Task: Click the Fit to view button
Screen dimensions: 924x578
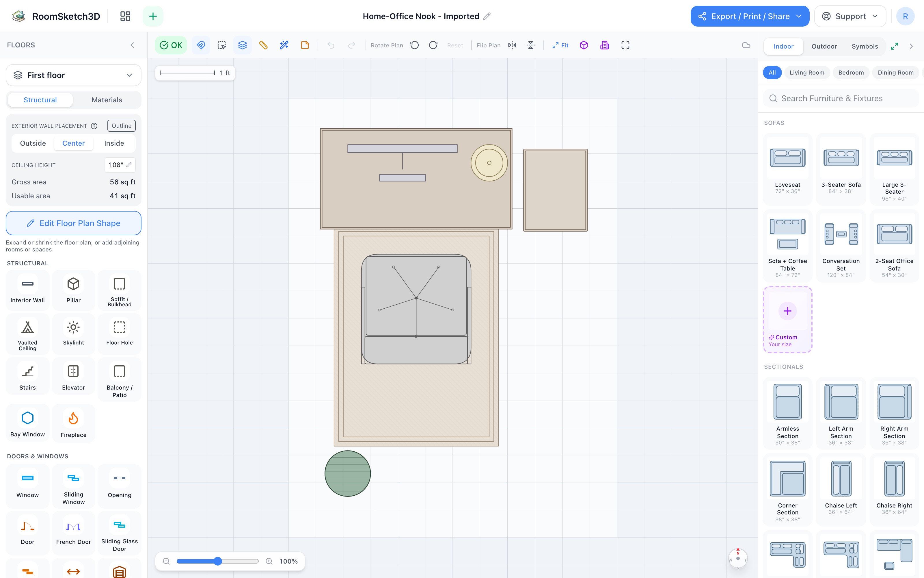Action: tap(560, 45)
